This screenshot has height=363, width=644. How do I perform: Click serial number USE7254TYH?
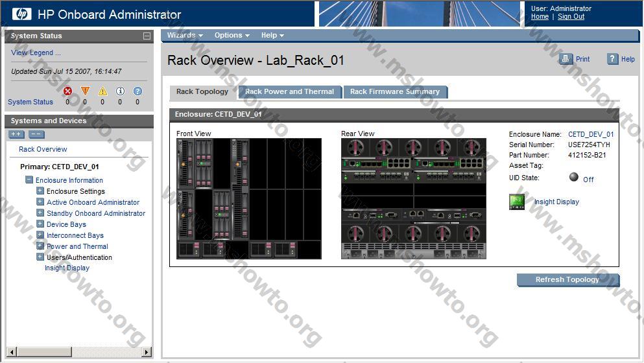coord(589,145)
